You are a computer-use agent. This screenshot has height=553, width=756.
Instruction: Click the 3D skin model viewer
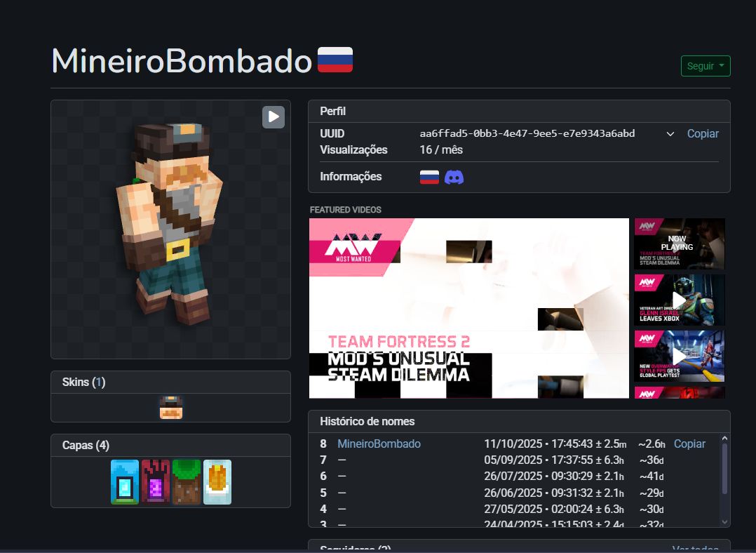(170, 229)
